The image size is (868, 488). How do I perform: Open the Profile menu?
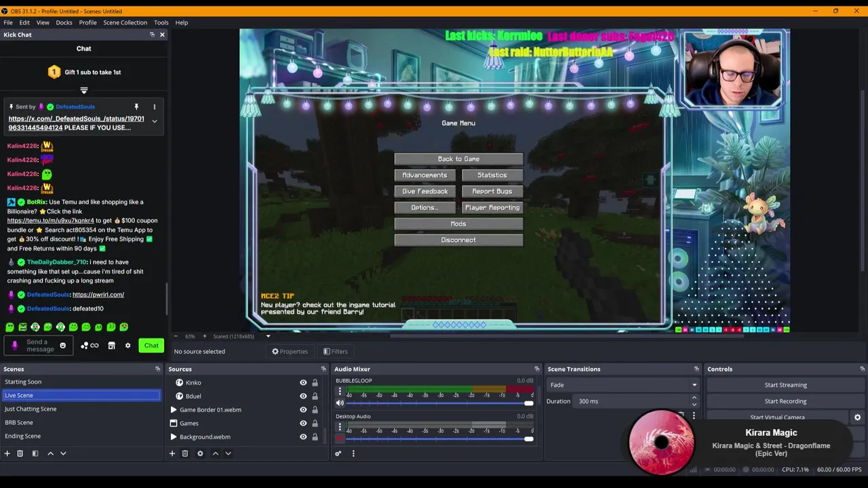point(87,22)
